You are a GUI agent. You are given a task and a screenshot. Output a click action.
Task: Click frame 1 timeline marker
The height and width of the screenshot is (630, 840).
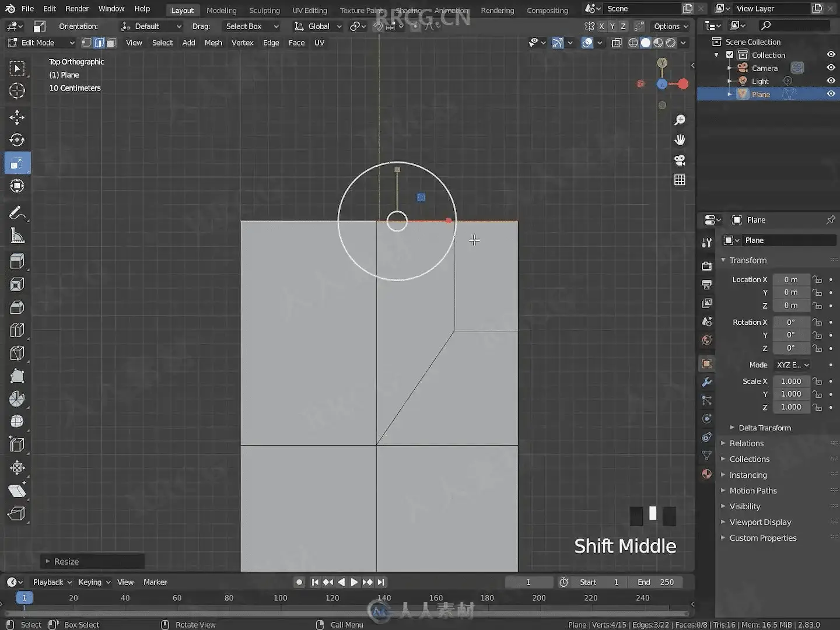(x=24, y=598)
